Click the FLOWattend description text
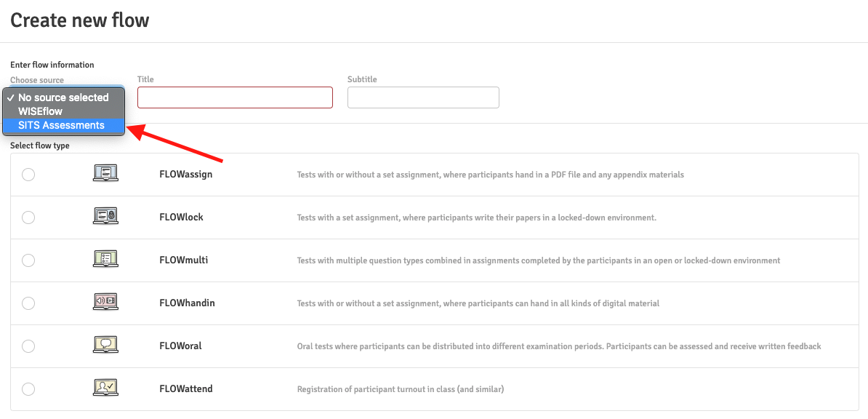Screen dimensions: 868x419 tap(400, 389)
